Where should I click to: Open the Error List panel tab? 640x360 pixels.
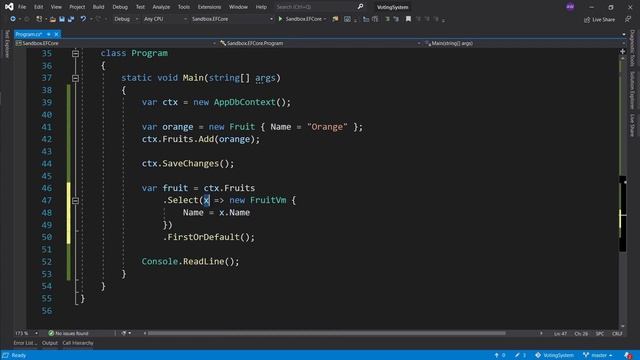[24, 343]
